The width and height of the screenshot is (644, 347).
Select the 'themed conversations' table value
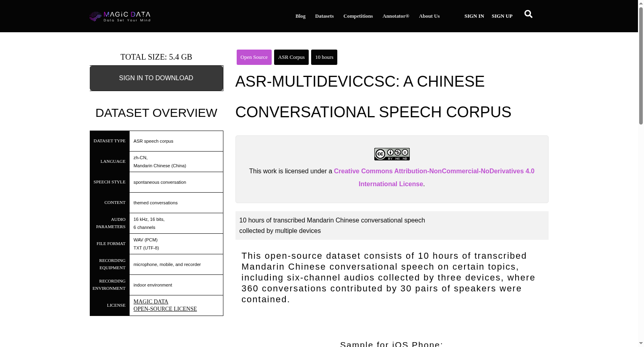(155, 203)
